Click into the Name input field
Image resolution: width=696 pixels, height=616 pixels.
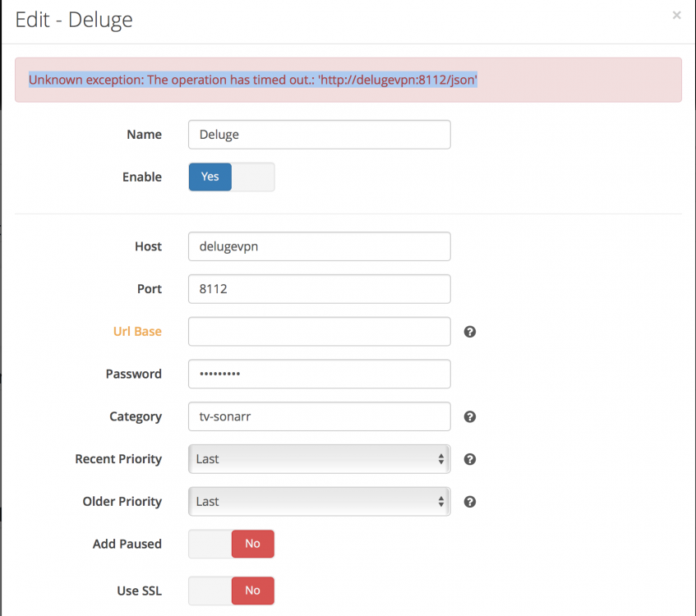coord(319,135)
